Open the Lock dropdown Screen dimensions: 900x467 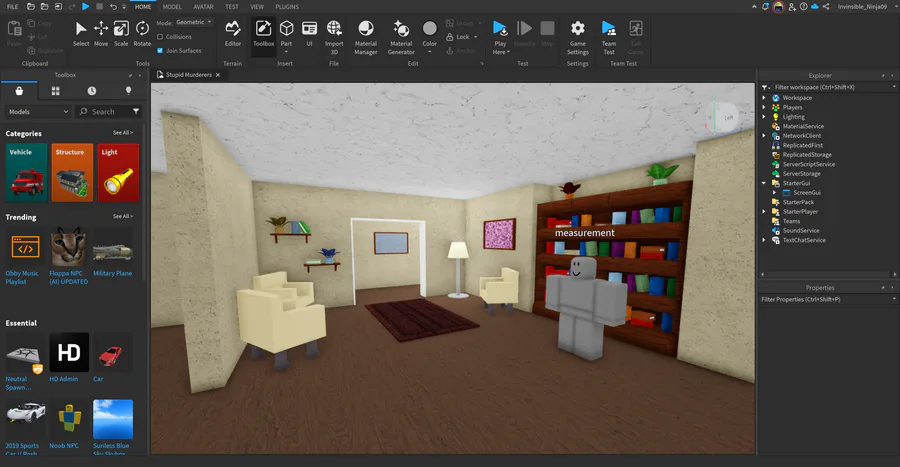(x=475, y=37)
